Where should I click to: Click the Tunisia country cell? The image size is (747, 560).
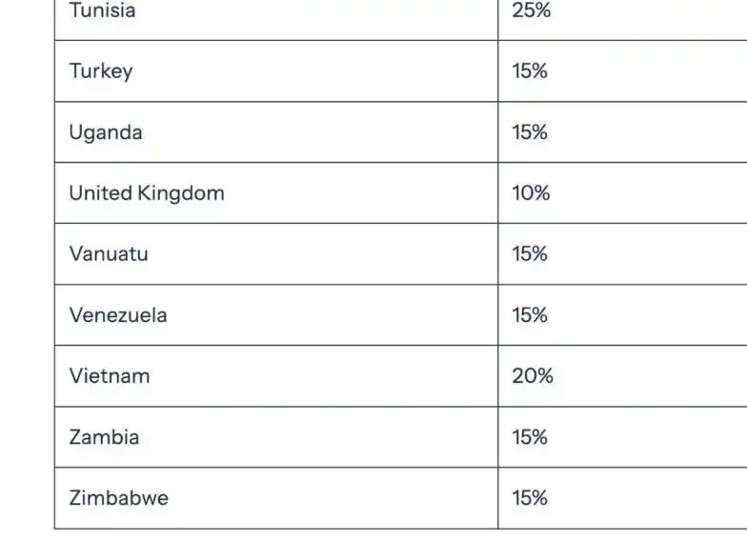102,11
